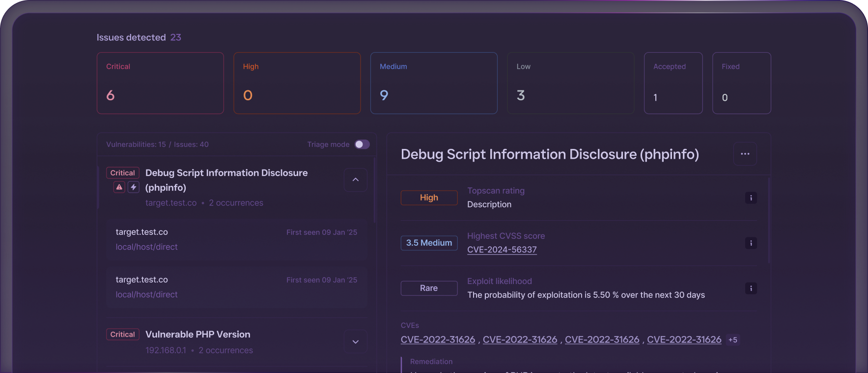Click Critical badge on Vulnerable PHP Version
This screenshot has height=373, width=868.
point(123,335)
